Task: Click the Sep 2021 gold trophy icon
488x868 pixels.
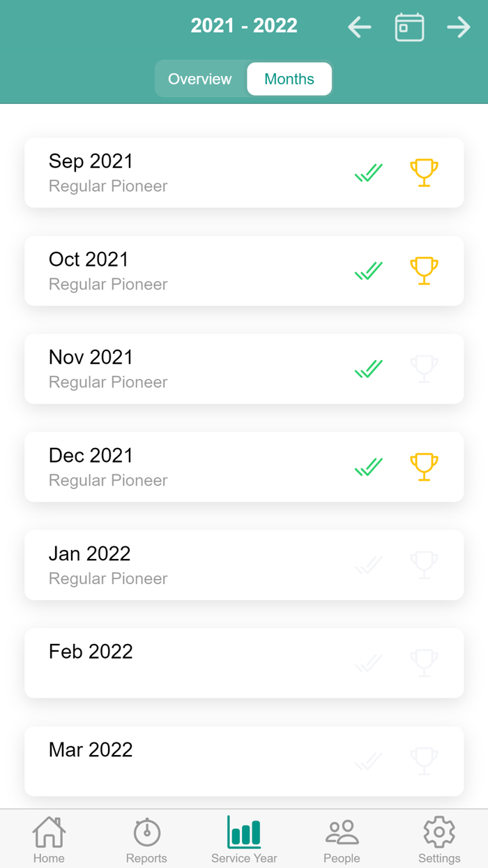Action: tap(424, 172)
